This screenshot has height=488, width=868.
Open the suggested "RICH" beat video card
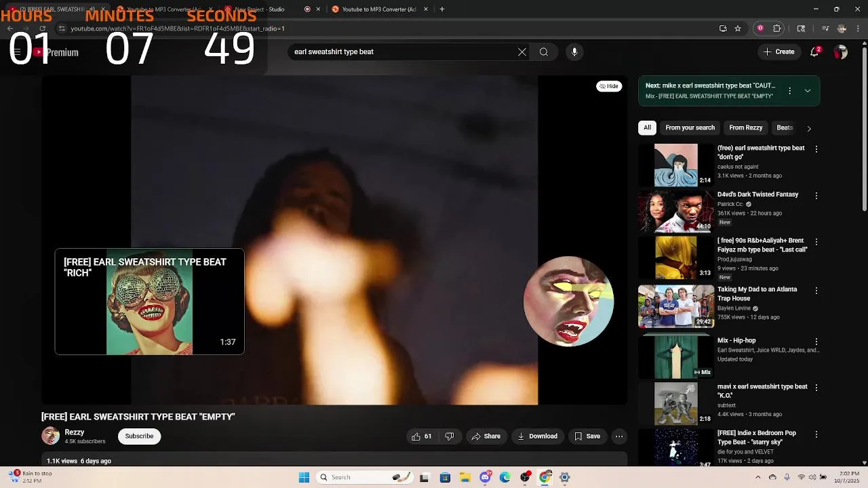(149, 302)
